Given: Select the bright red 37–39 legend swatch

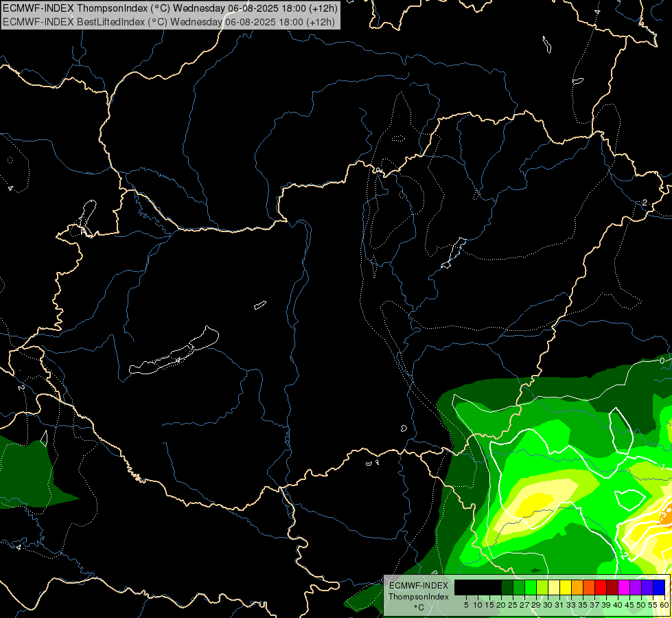Looking at the screenshot, I should (x=601, y=587).
